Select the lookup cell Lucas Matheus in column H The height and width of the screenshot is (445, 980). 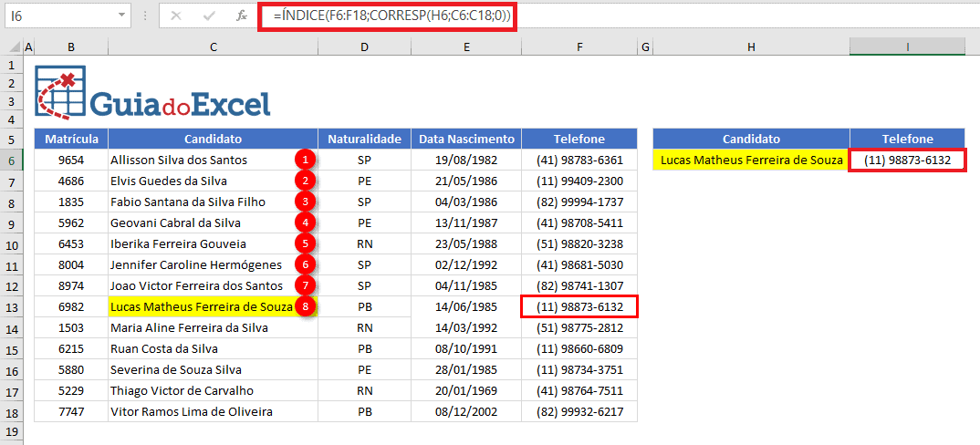[751, 160]
